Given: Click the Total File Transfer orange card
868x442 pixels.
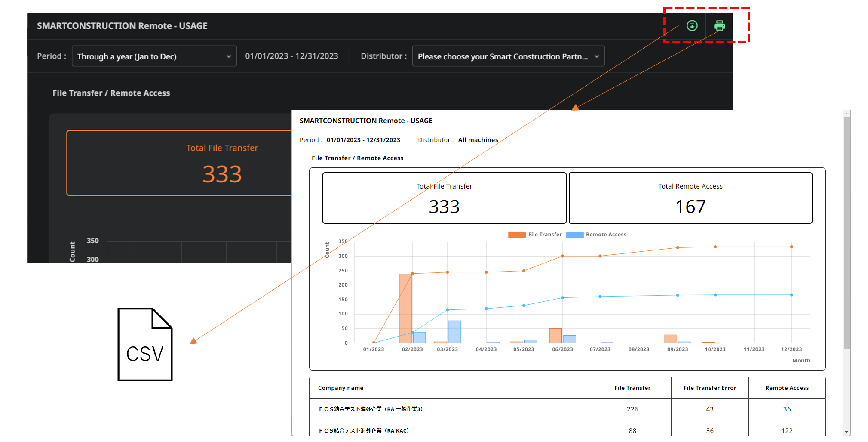Looking at the screenshot, I should (x=179, y=163).
